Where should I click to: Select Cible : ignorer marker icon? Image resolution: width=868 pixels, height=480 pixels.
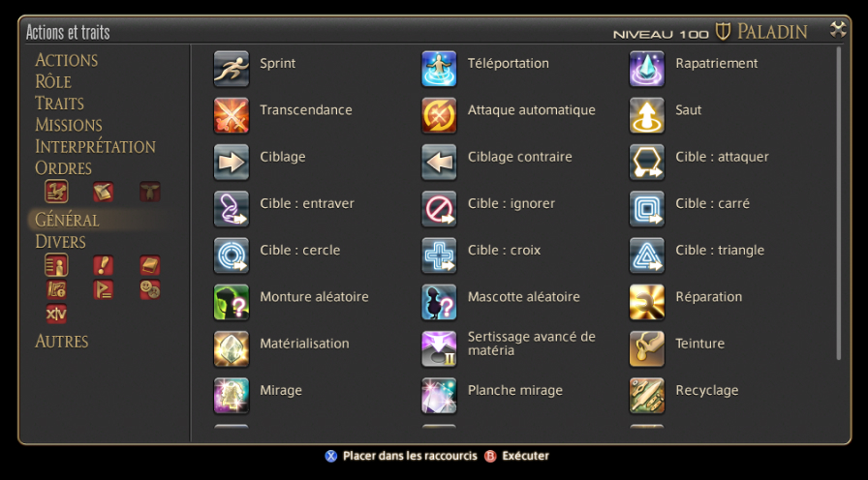pyautogui.click(x=439, y=208)
